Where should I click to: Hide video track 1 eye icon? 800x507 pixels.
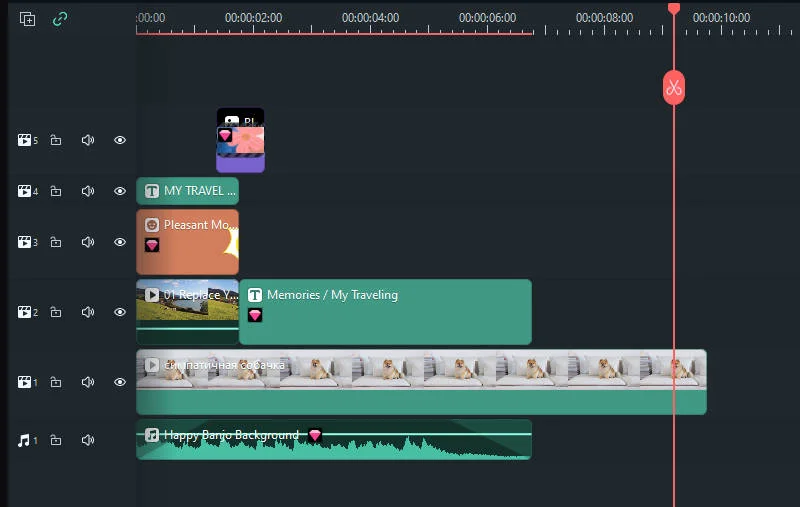[120, 382]
